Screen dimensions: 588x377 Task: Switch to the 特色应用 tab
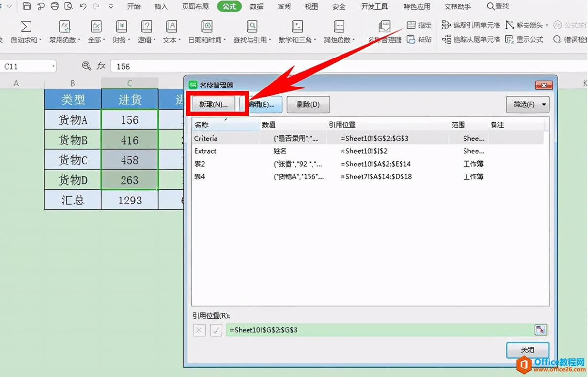click(417, 6)
